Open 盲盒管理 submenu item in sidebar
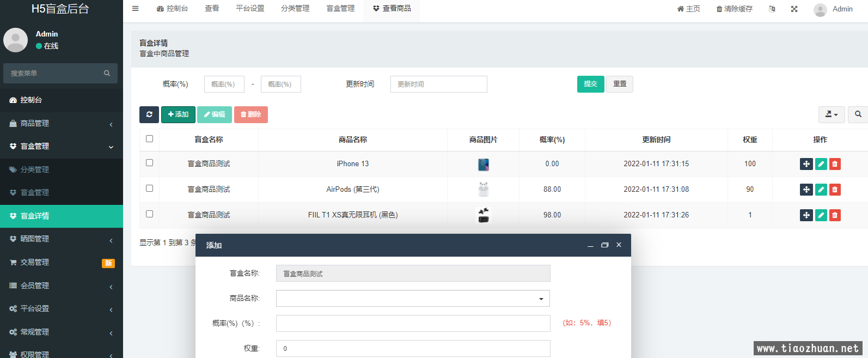868x358 pixels. pyautogui.click(x=35, y=192)
